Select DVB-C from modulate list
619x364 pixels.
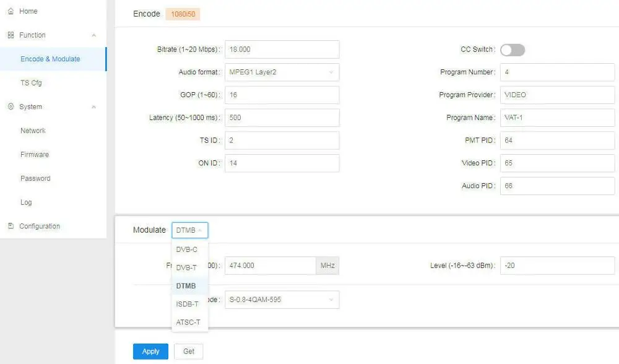(x=190, y=249)
